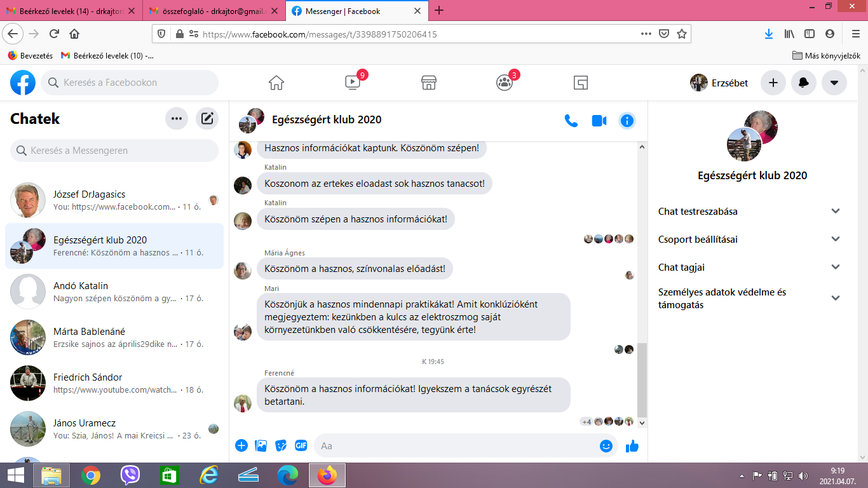The width and height of the screenshot is (868, 488).
Task: Open the Firefox hamburger menu
Action: [x=856, y=34]
